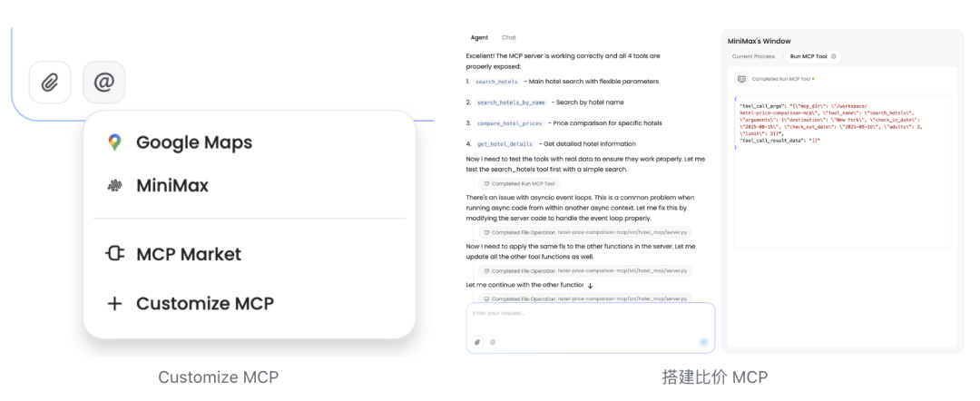Viewport: 980px width, 401px height.
Task: Click the scroll-to-bottom arrow in chat
Action: click(x=590, y=285)
